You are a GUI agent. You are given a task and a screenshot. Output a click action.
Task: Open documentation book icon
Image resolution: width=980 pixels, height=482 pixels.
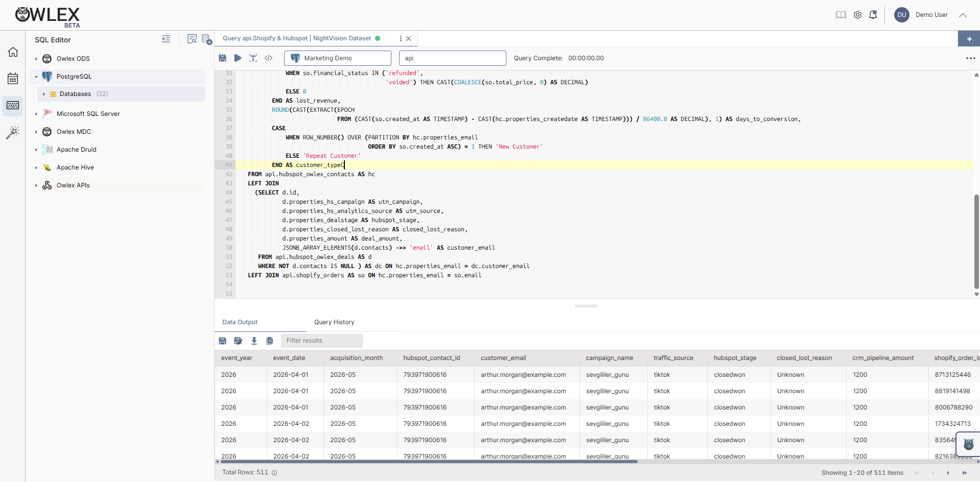841,15
